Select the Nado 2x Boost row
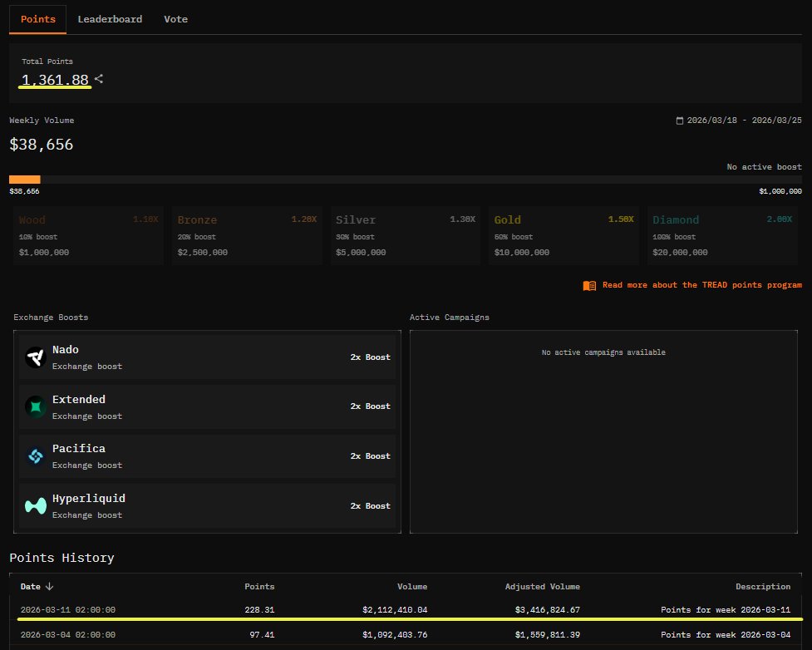 pos(207,357)
